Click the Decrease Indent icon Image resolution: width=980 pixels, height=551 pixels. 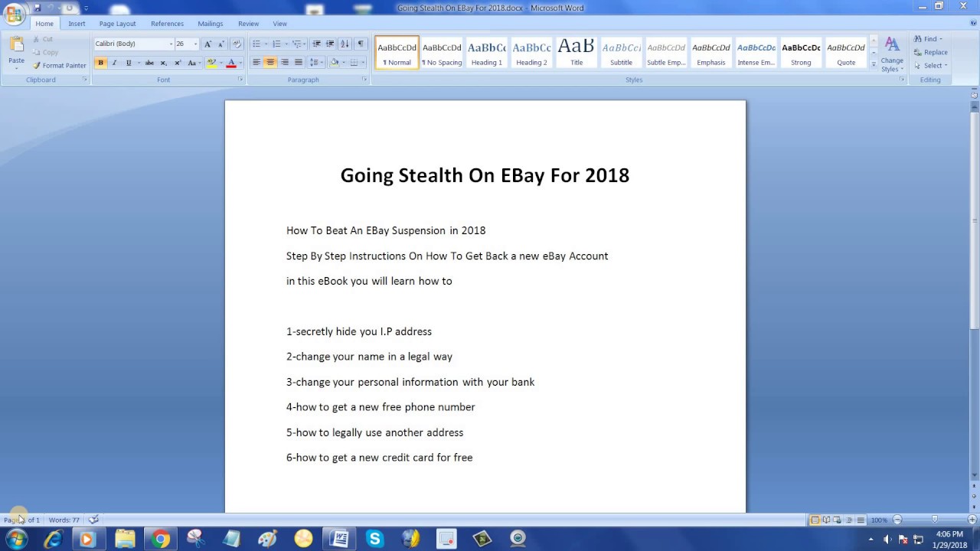[x=317, y=44]
